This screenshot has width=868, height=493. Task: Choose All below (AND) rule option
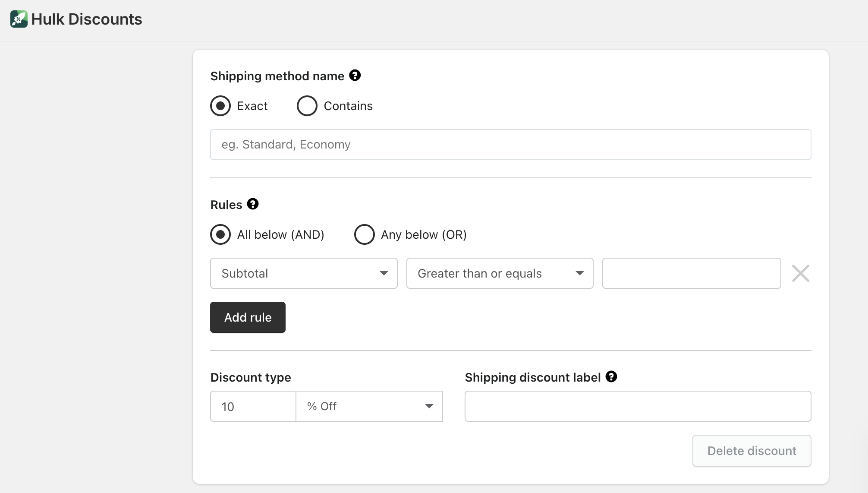220,234
